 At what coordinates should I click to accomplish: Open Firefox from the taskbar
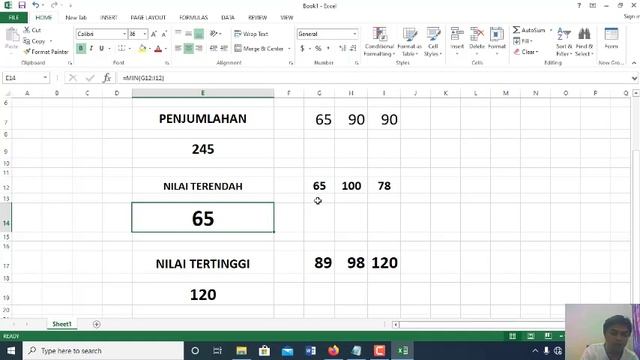click(x=333, y=351)
